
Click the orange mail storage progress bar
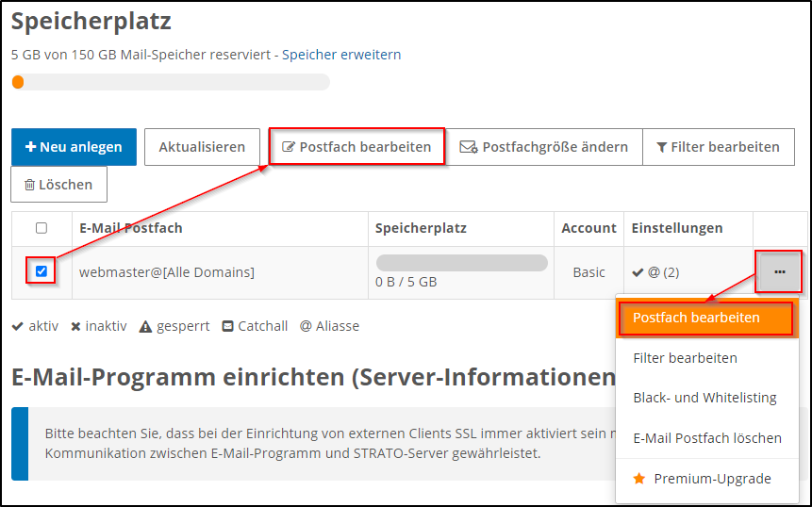pyautogui.click(x=170, y=82)
